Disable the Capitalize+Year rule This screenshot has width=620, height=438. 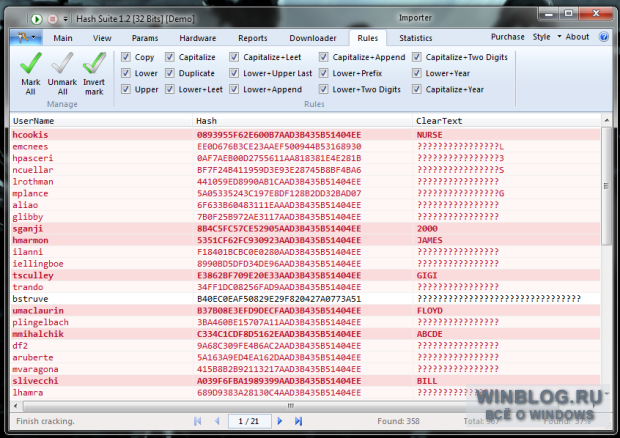(x=416, y=89)
